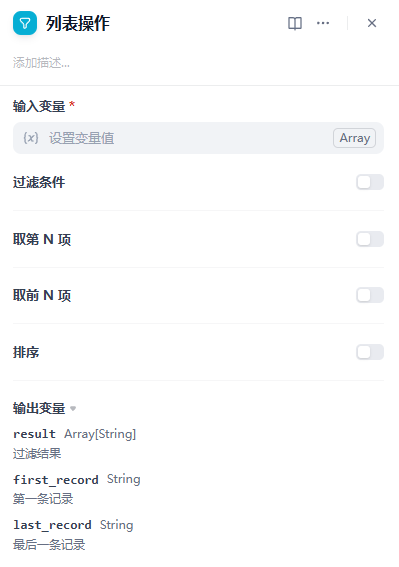Collapse the 输出变量 section arrow
The image size is (399, 567).
[x=73, y=409]
